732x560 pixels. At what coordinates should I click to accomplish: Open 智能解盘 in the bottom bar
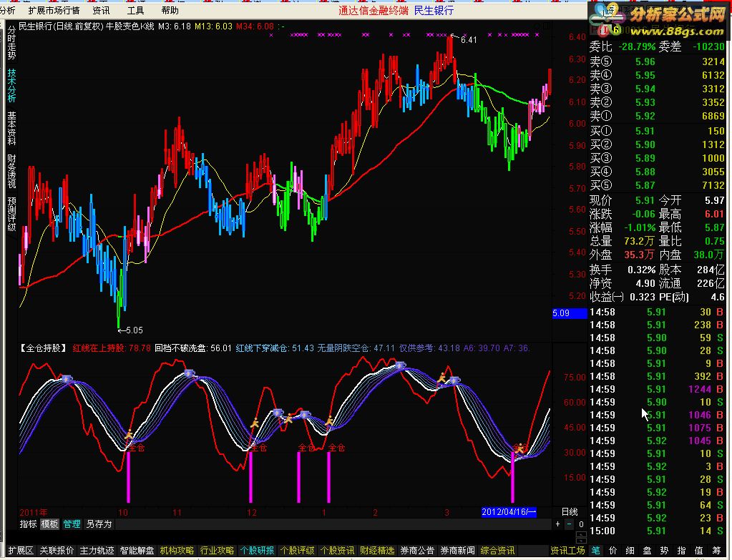click(137, 551)
